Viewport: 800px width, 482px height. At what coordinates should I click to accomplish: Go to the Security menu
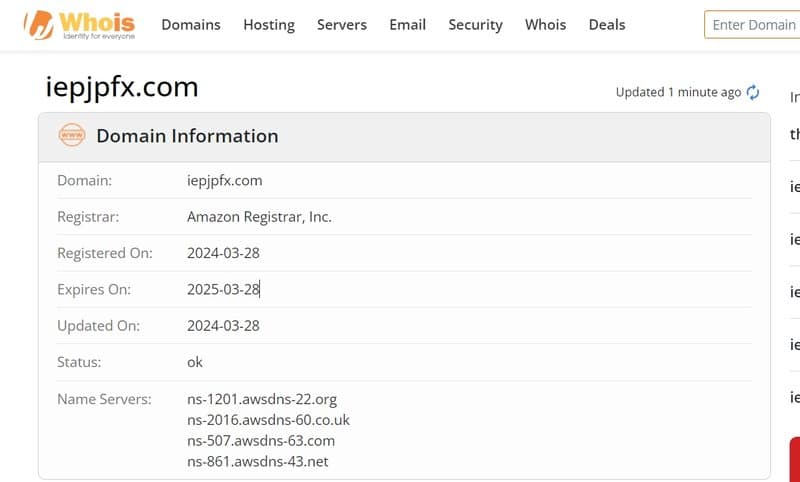(476, 24)
